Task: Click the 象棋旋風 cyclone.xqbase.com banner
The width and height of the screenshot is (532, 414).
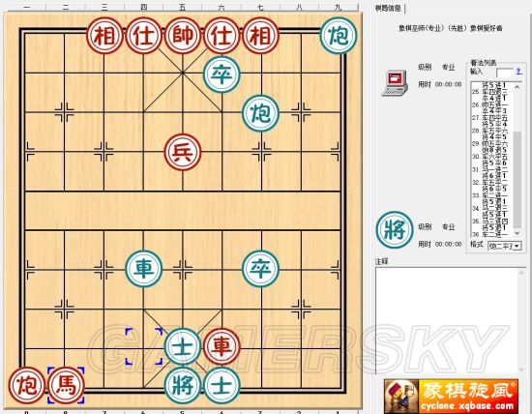Action: coord(451,397)
